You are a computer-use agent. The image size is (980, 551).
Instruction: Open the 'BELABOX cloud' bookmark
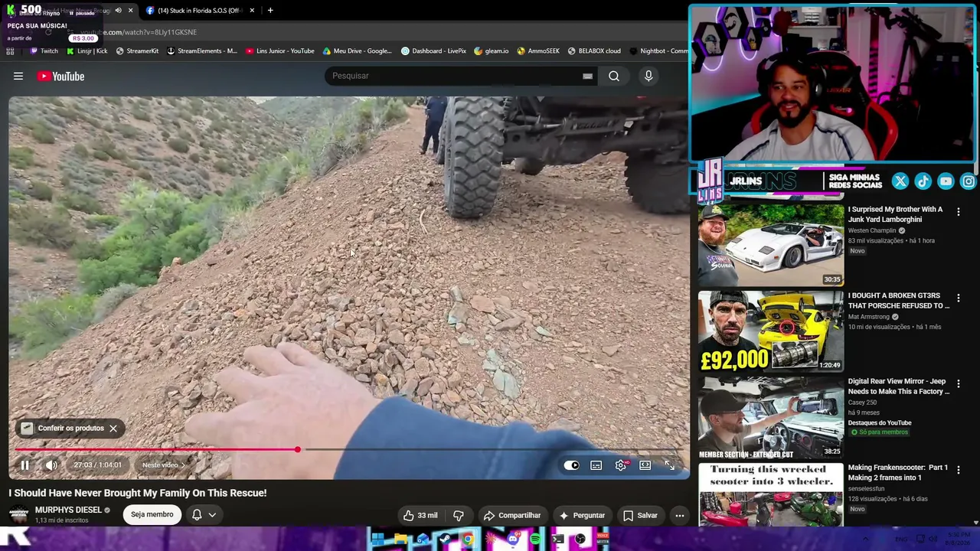pos(594,51)
